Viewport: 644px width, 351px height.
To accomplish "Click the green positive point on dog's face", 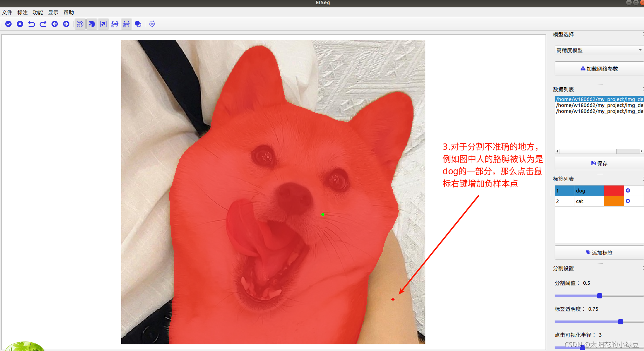I will 323,214.
